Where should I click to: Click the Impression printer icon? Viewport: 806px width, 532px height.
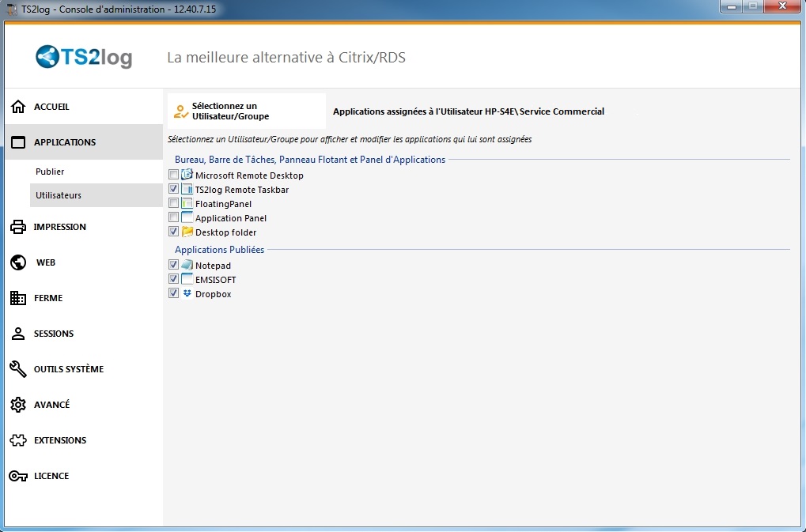(x=18, y=227)
